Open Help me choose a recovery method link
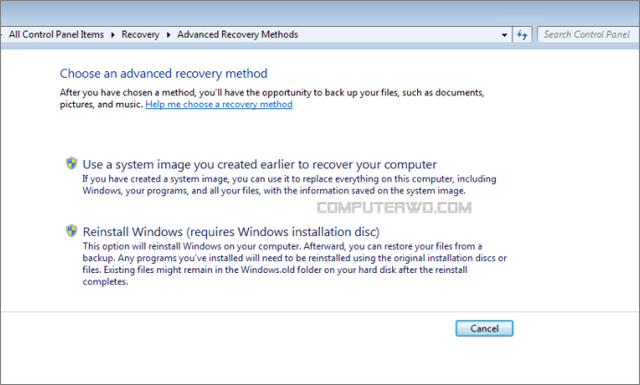Viewport: 640px width, 385px height. pyautogui.click(x=219, y=105)
